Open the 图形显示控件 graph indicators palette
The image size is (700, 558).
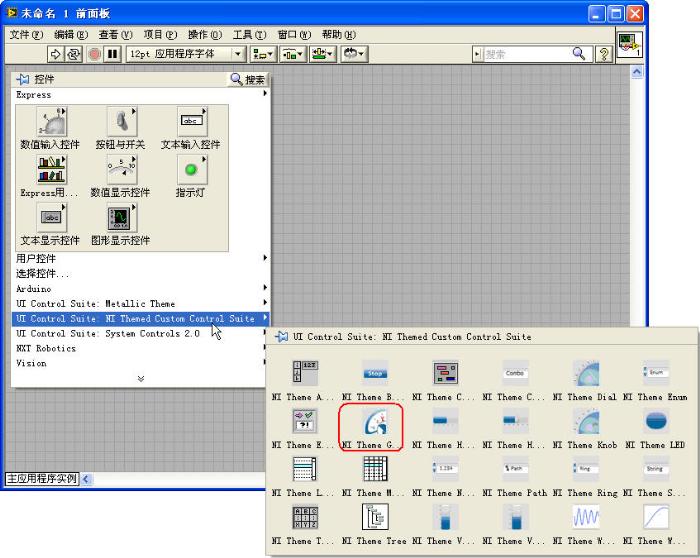(121, 217)
